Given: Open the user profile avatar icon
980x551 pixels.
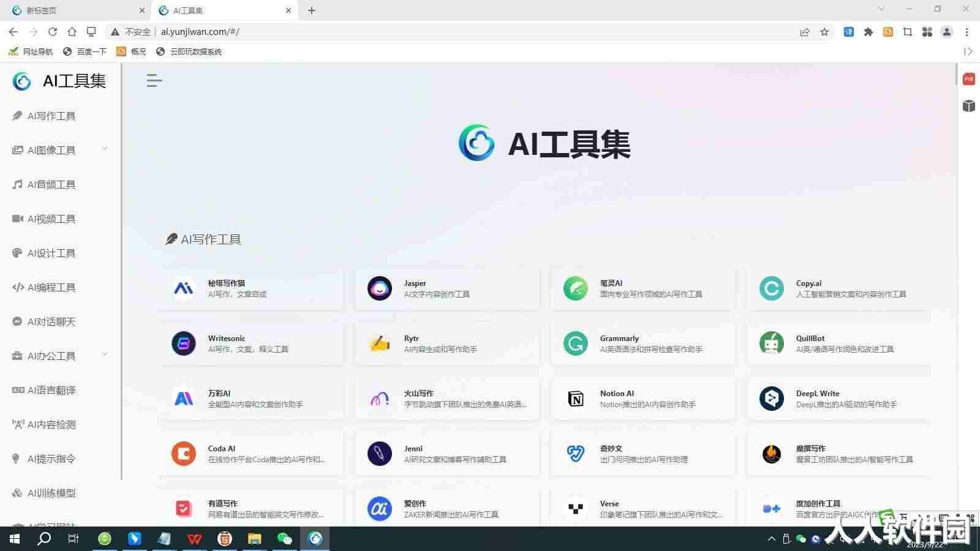Looking at the screenshot, I should [947, 32].
